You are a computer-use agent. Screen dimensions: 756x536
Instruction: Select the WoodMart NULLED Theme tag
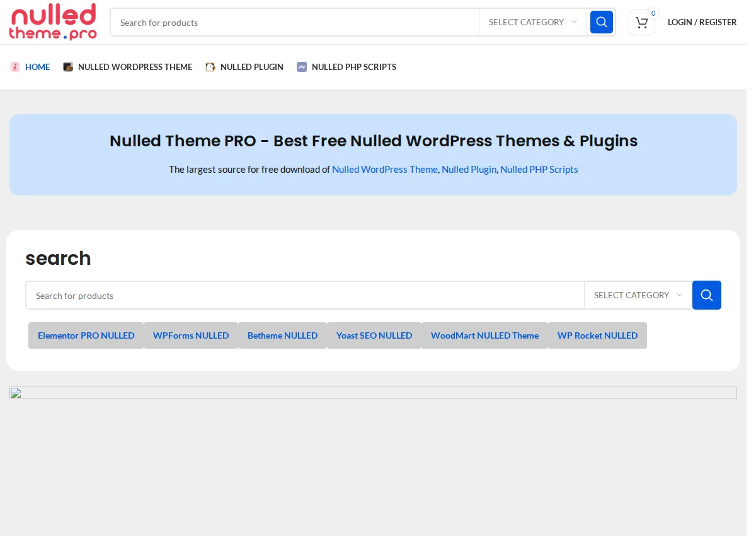coord(485,335)
